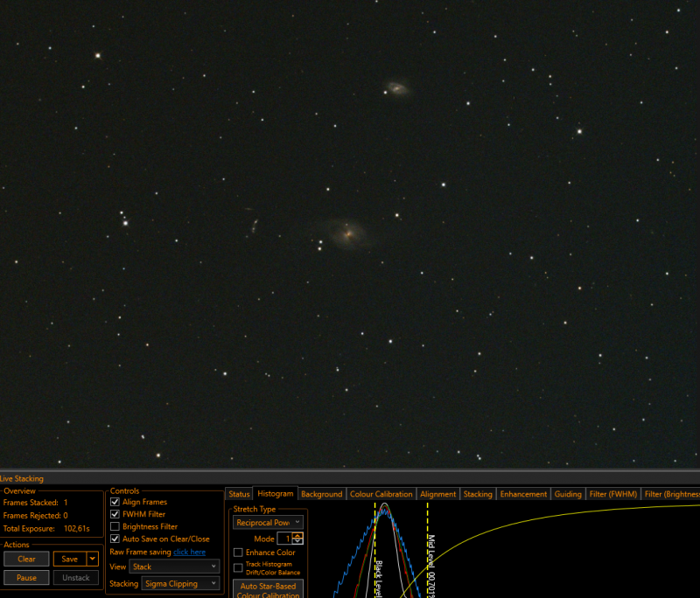Image resolution: width=700 pixels, height=598 pixels.
Task: Uncheck the Align Frames checkbox
Action: point(115,502)
